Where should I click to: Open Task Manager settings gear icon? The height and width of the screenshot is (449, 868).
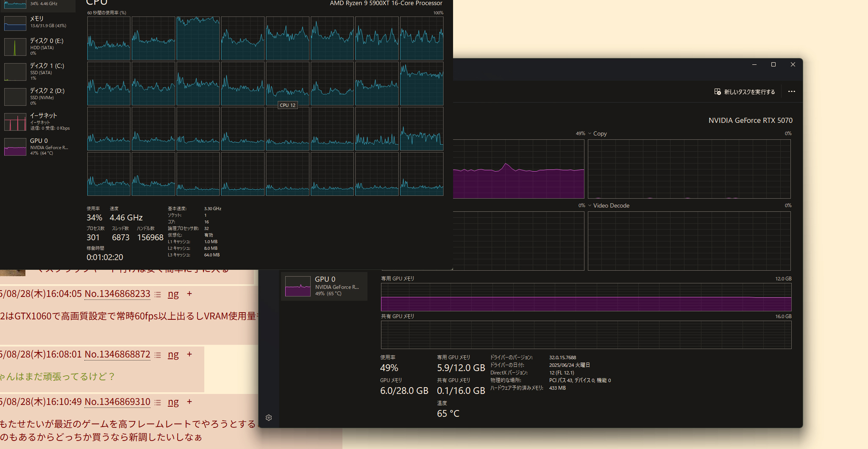point(269,418)
